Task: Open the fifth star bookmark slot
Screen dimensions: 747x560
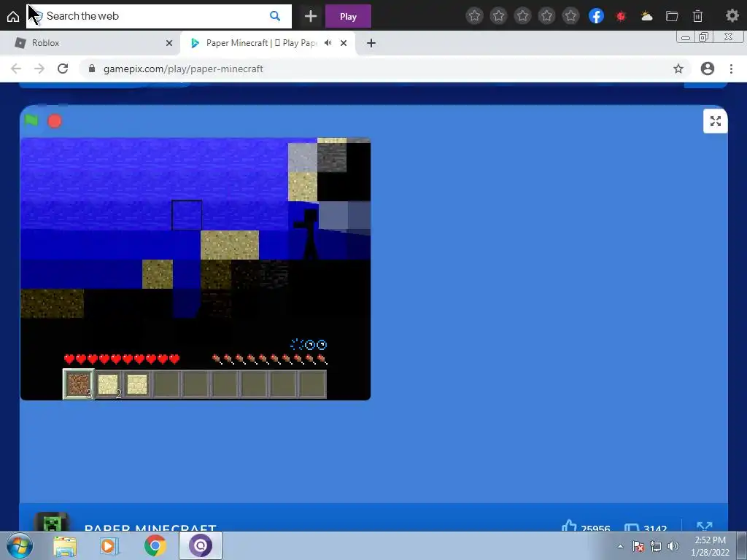Action: pos(570,16)
